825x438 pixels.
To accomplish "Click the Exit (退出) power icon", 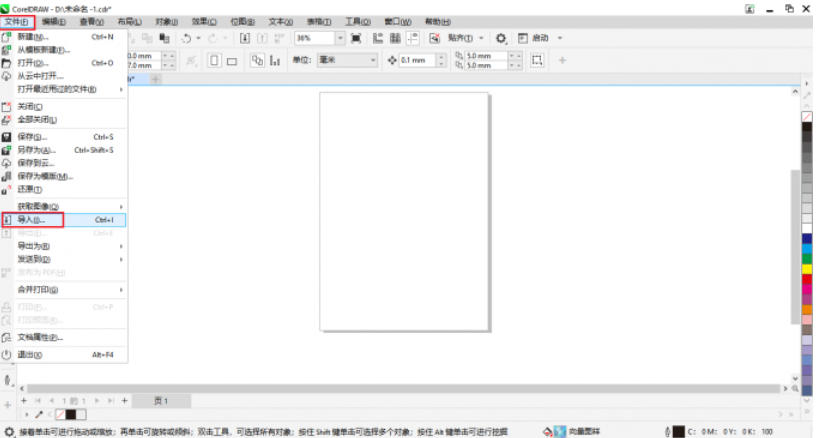I will 6,355.
